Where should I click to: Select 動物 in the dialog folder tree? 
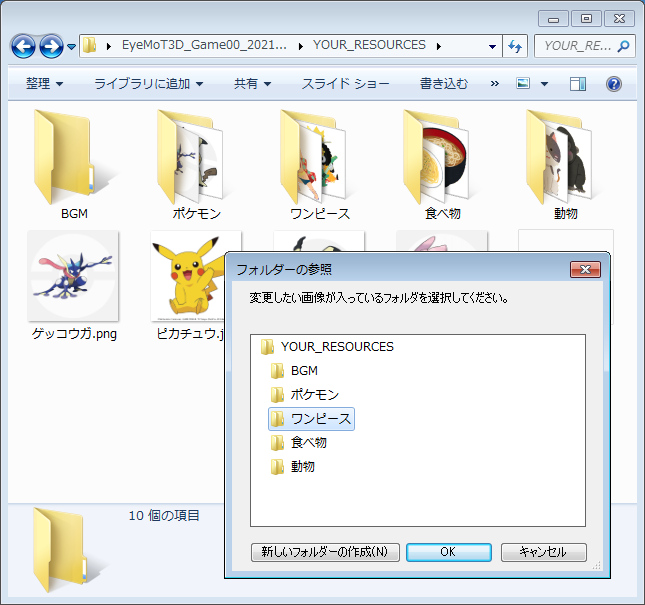coord(293,466)
